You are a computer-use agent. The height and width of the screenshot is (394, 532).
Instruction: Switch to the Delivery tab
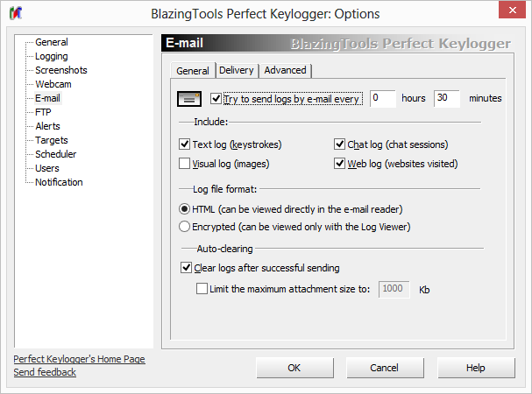[x=236, y=71]
